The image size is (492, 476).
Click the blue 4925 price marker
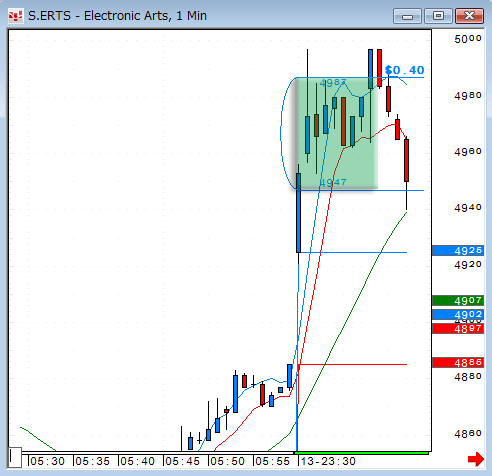point(458,250)
